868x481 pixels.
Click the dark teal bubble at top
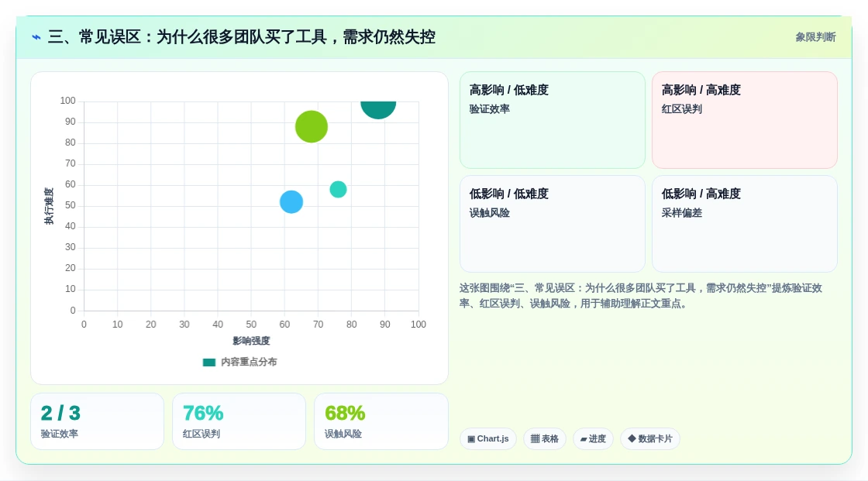[x=378, y=109]
